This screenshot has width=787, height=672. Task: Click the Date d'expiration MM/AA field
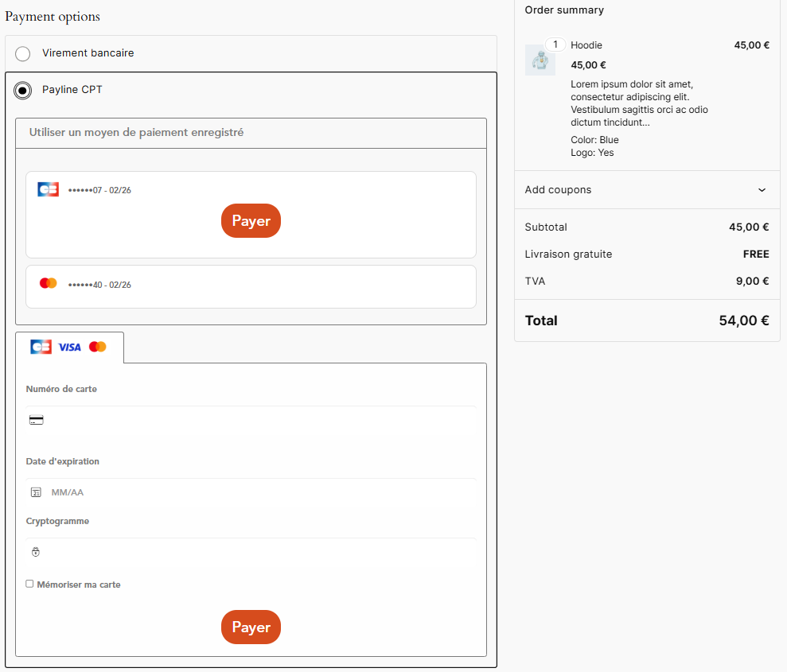[255, 492]
